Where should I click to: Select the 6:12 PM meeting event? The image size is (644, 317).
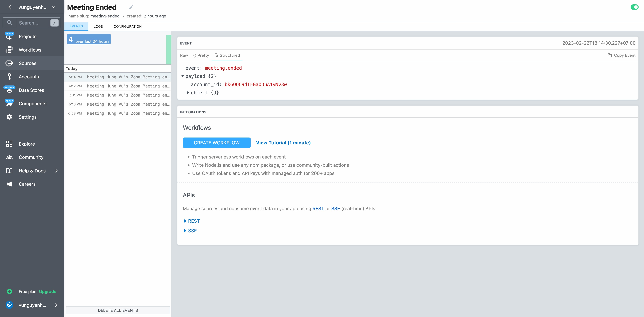118,86
